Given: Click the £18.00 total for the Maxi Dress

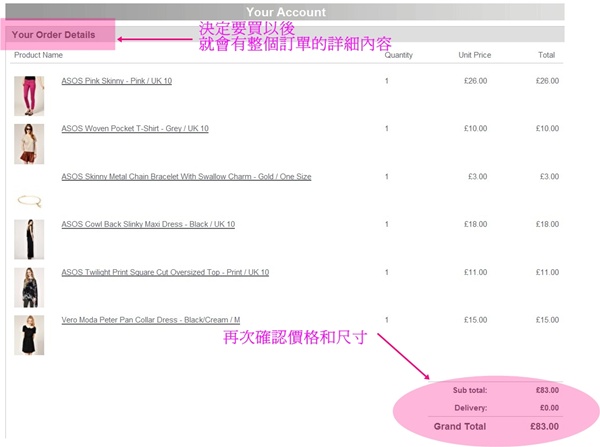Looking at the screenshot, I should point(547,224).
